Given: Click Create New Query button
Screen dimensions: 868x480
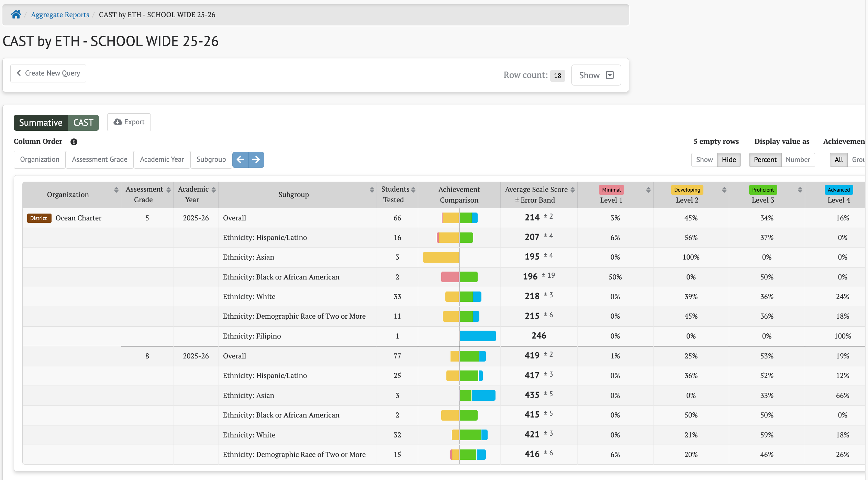Looking at the screenshot, I should tap(48, 73).
